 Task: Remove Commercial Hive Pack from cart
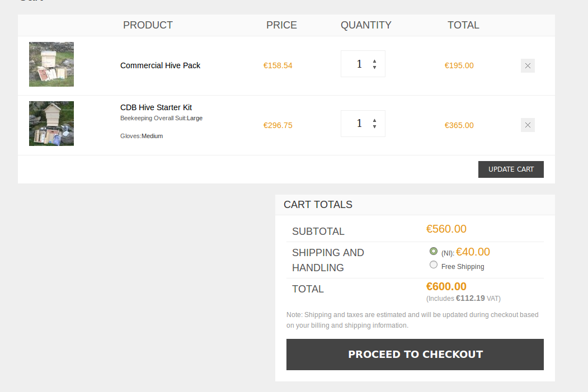point(528,66)
